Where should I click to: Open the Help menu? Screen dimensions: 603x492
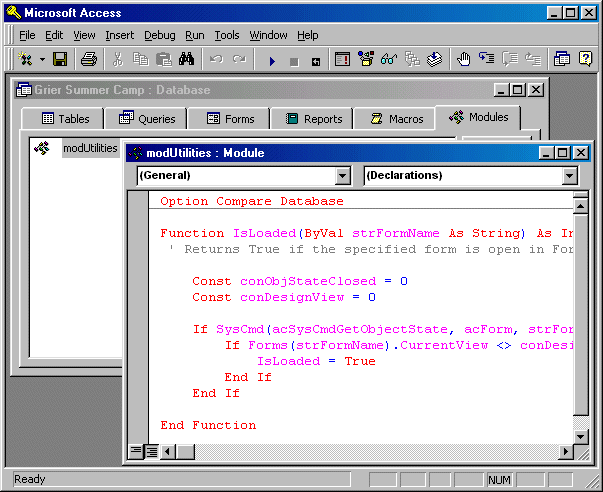tap(308, 35)
